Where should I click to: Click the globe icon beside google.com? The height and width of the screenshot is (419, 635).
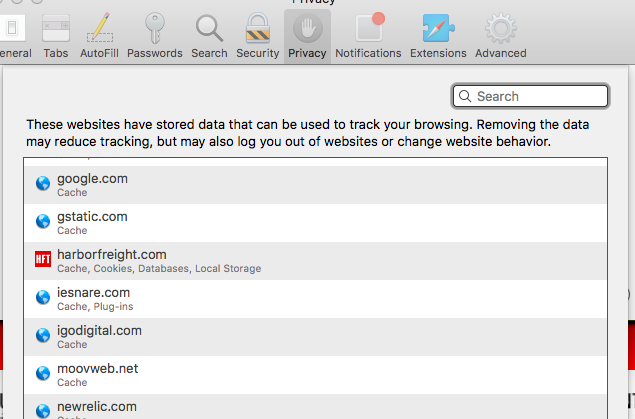pos(43,184)
